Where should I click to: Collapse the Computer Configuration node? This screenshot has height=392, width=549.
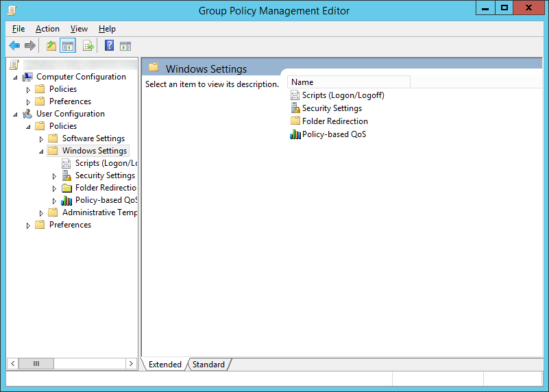point(15,77)
